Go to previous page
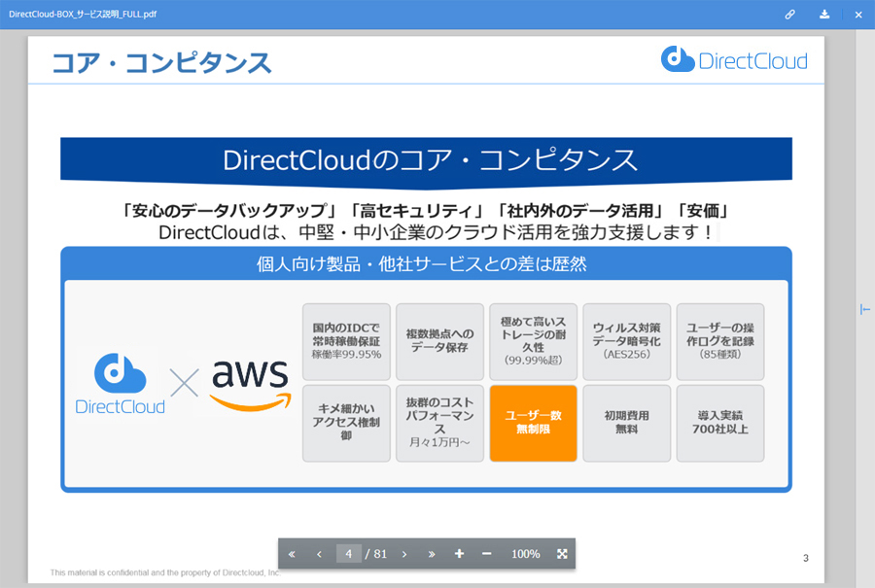This screenshot has height=588, width=875. 319,554
